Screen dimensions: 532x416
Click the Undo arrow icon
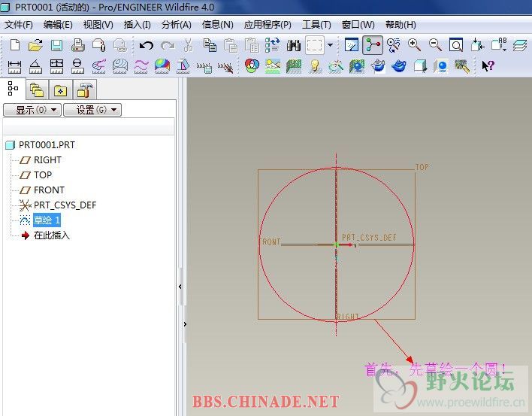coord(147,45)
